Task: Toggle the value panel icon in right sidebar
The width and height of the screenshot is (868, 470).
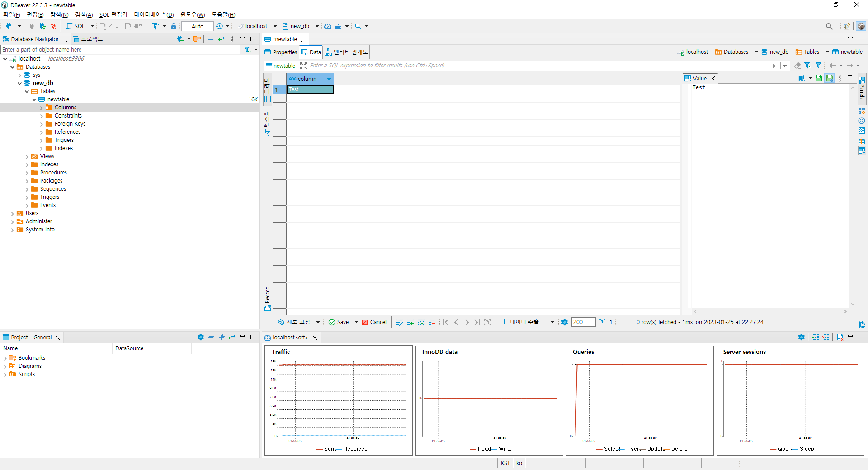Action: tap(862, 150)
